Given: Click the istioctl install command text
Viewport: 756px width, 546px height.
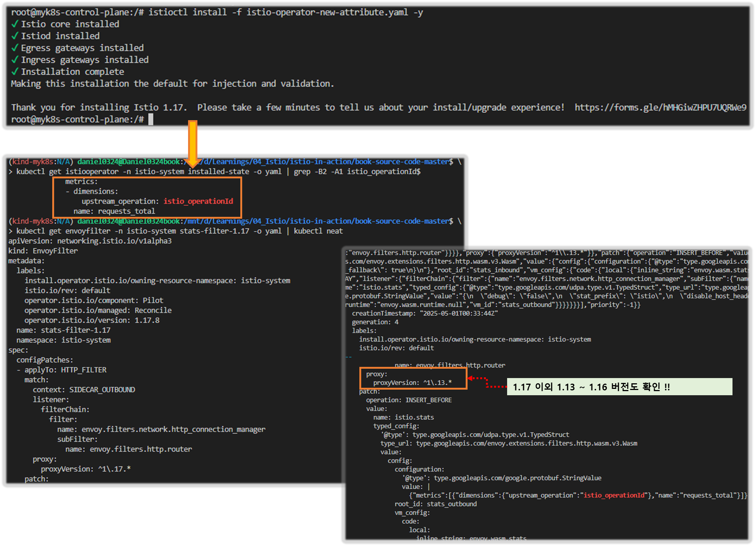Looking at the screenshot, I should tap(285, 12).
